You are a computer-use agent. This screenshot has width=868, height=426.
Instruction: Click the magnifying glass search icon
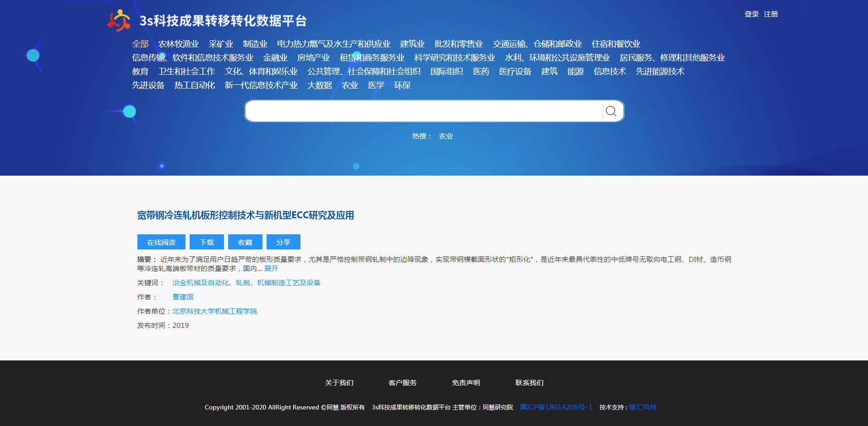tap(611, 111)
